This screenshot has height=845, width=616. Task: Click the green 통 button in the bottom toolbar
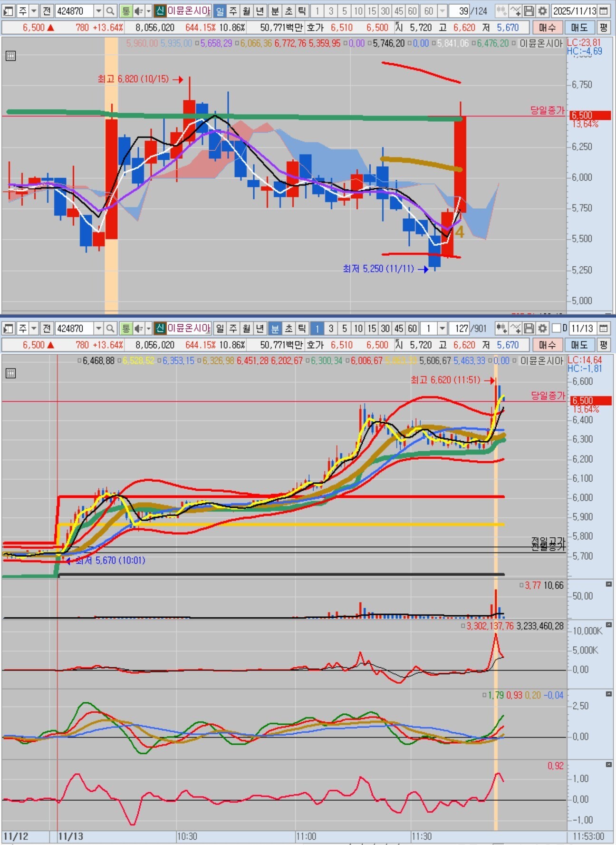tap(125, 328)
